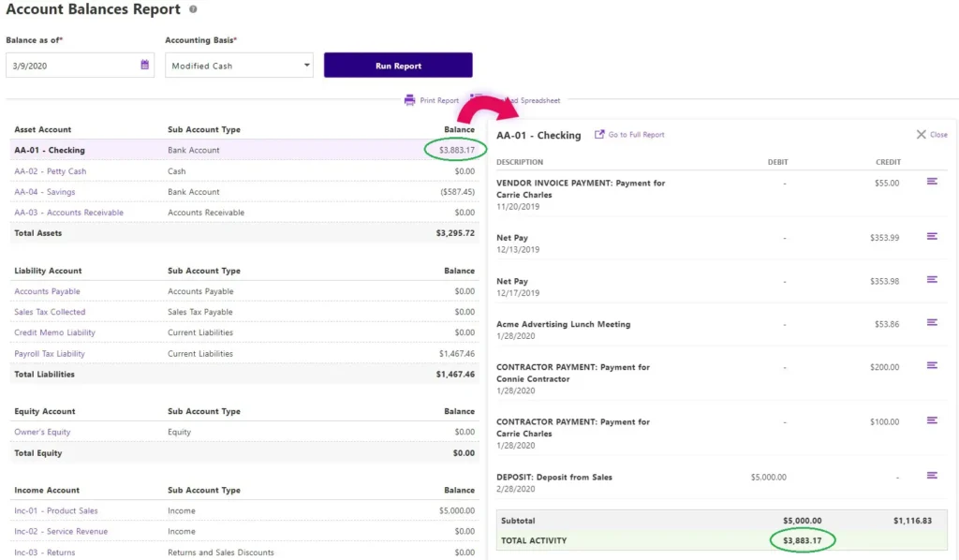Open details icon for 12/13/2019 Net Pay
Screen dimensions: 959x560
932,237
